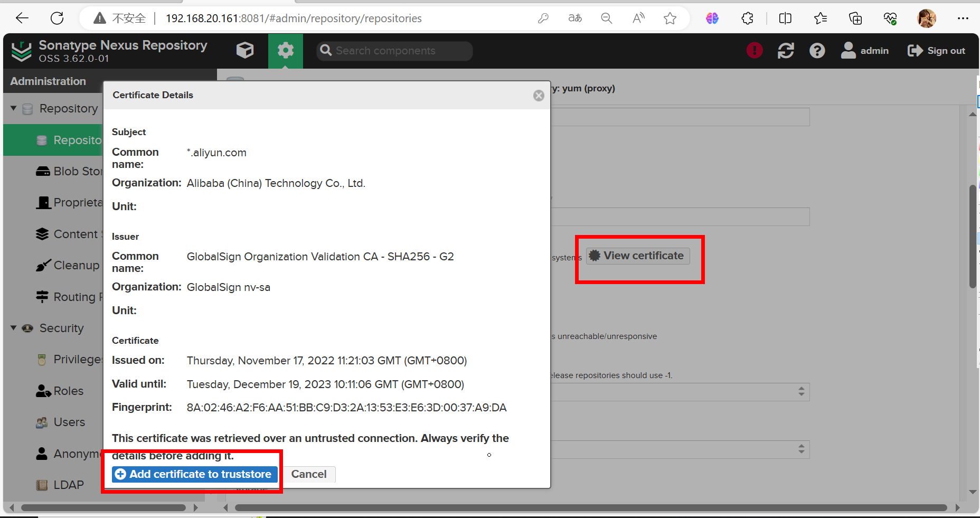The width and height of the screenshot is (980, 518).
Task: Click the main panel vertical scrollbar thumb
Action: (973, 236)
